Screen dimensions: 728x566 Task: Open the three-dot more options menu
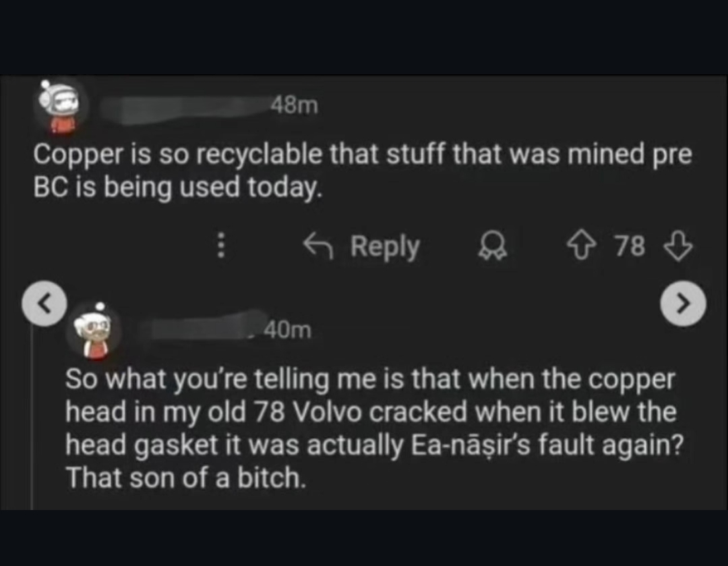pos(219,247)
